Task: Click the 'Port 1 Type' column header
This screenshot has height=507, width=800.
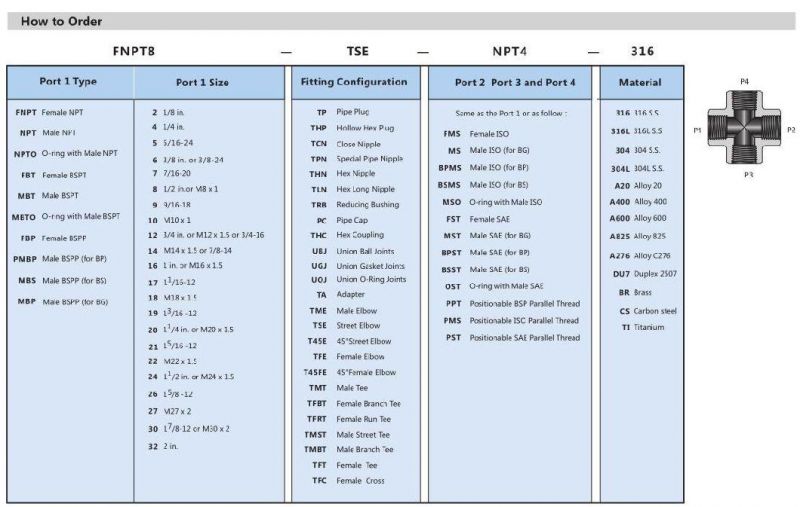Action: tap(68, 82)
